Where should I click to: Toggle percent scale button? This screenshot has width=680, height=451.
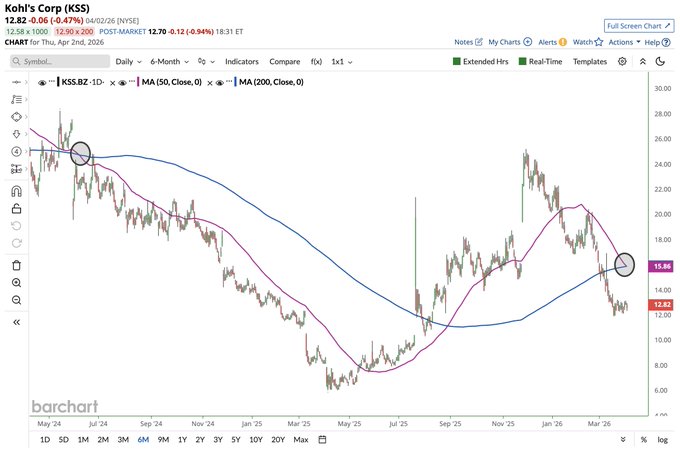[644, 439]
